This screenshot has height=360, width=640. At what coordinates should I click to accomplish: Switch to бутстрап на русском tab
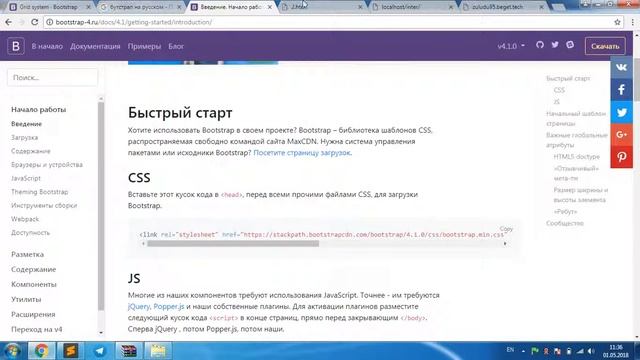point(140,7)
